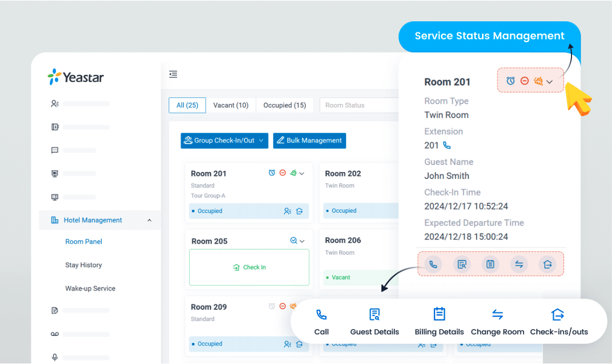Click the check-out icon on Room 201 card
Viewport: 612px width, 364px height.
coord(299,211)
